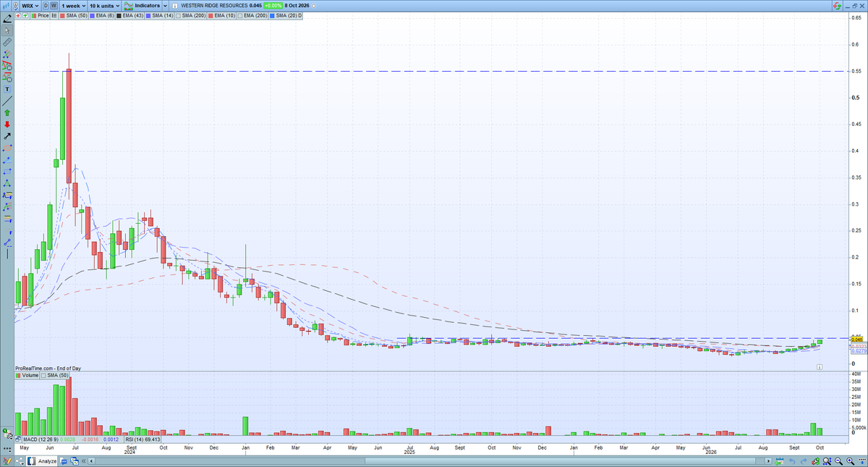Switch to daily D timeframe button
The height and width of the screenshot is (467, 868).
coord(46,6)
